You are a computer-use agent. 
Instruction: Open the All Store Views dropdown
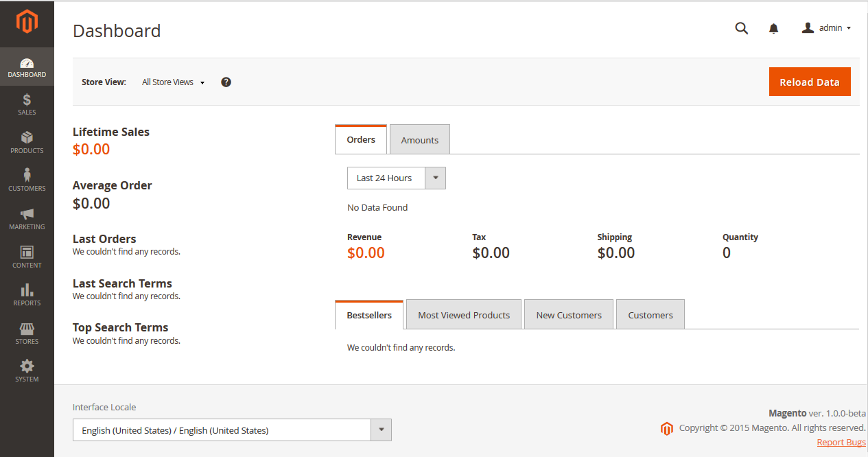(173, 82)
